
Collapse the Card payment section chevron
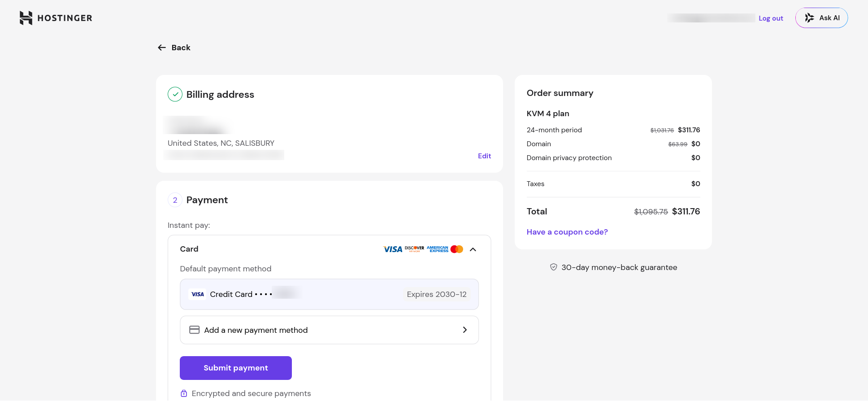pos(473,249)
